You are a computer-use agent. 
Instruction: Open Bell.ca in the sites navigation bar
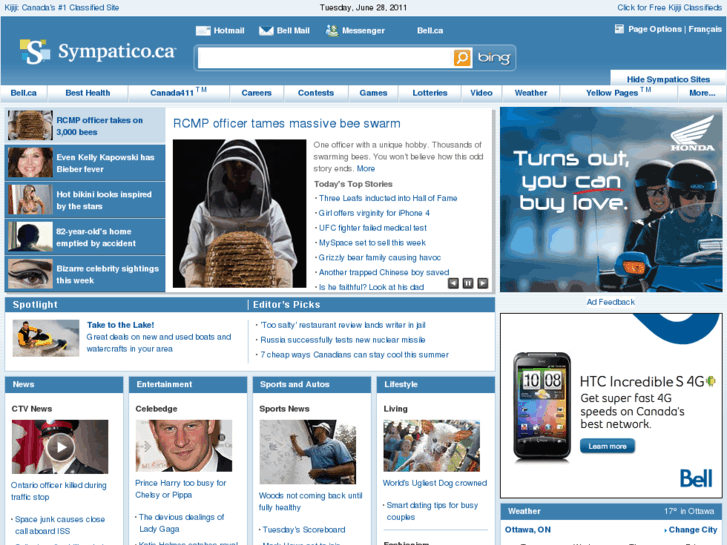[24, 93]
